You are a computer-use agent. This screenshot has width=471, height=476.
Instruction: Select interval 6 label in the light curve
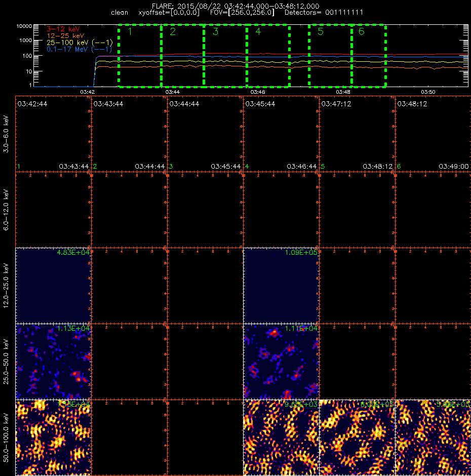[362, 31]
